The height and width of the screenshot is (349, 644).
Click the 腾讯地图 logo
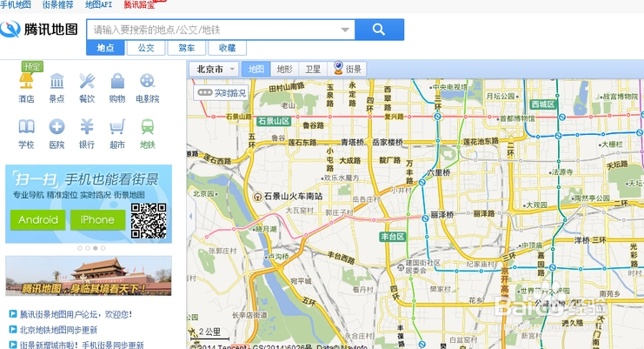click(39, 30)
